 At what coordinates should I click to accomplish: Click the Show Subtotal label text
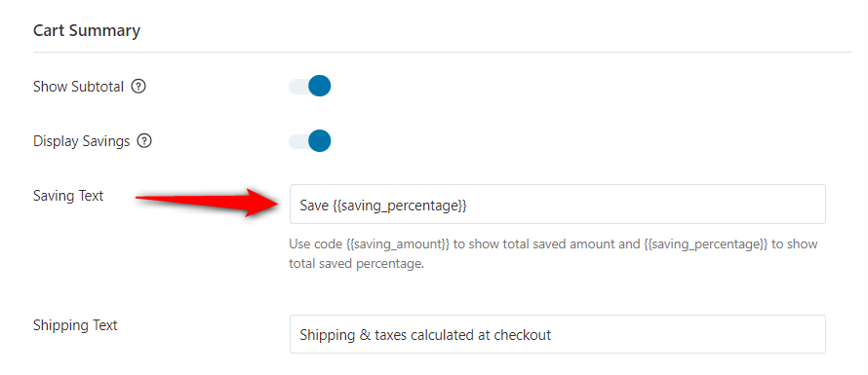click(79, 87)
